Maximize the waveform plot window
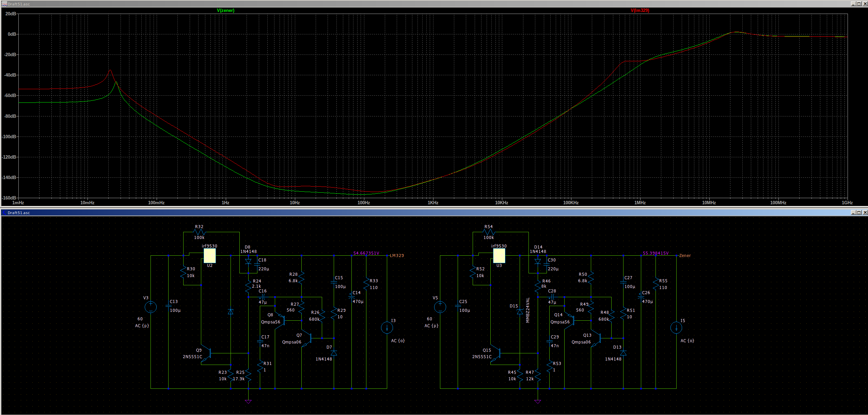The image size is (868, 415). (x=859, y=4)
